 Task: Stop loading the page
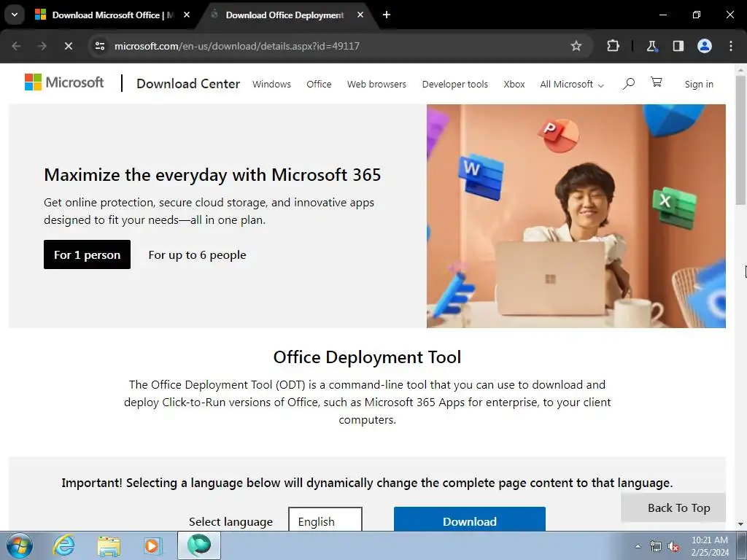point(68,46)
